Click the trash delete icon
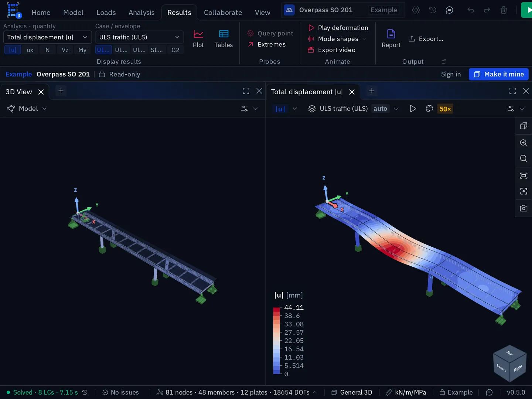Viewport: 532px width, 399px height. tap(504, 10)
